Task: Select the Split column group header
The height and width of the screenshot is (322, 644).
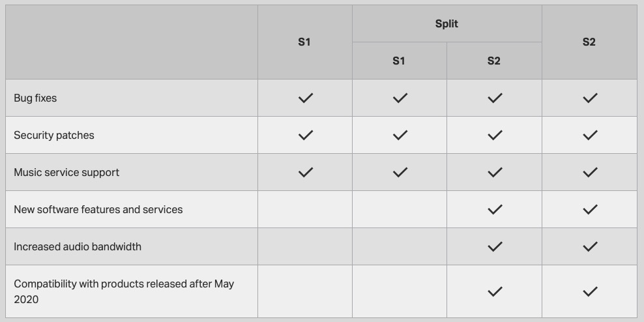Action: 446,23
